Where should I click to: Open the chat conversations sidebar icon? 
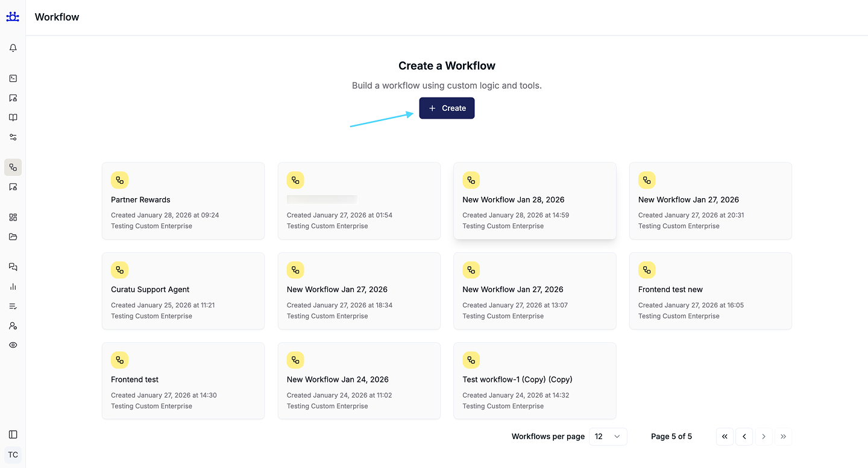13,267
